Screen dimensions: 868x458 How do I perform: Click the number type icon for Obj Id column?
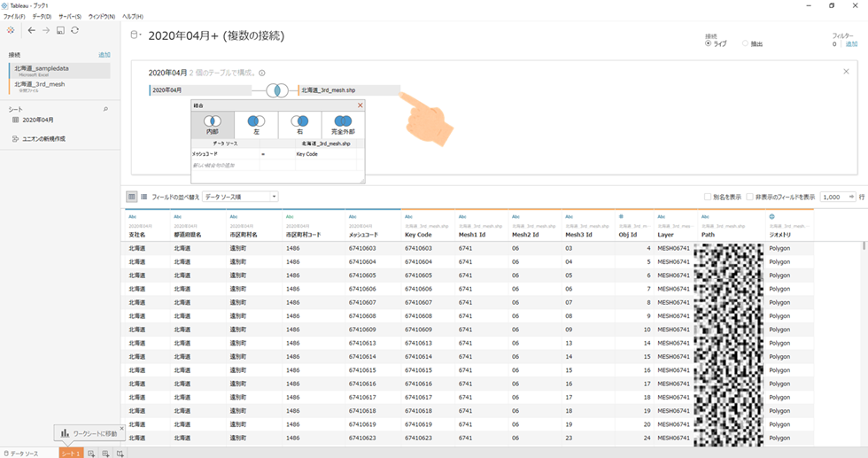(x=621, y=216)
